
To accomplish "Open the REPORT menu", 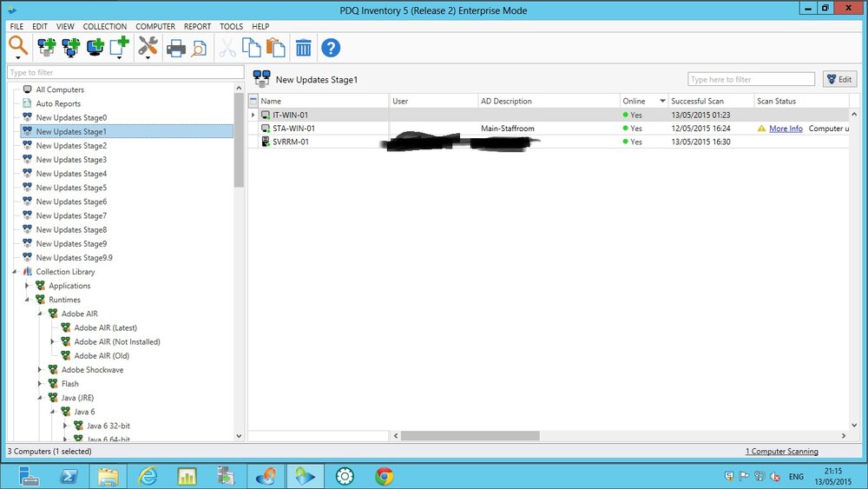I will click(197, 26).
